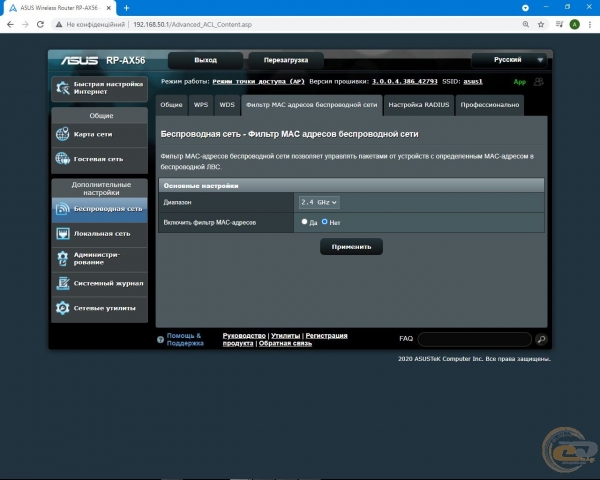Click the green App link icon
The height and width of the screenshot is (480, 600).
tap(520, 82)
